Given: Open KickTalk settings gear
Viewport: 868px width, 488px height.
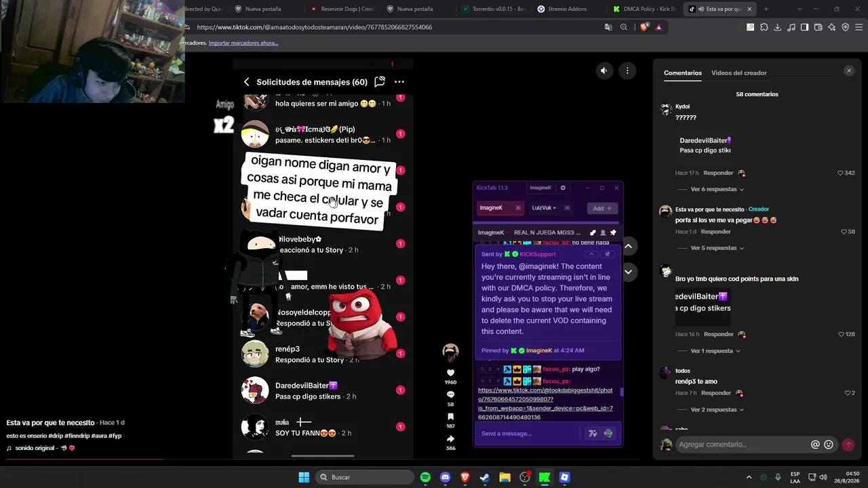Looking at the screenshot, I should pyautogui.click(x=563, y=188).
